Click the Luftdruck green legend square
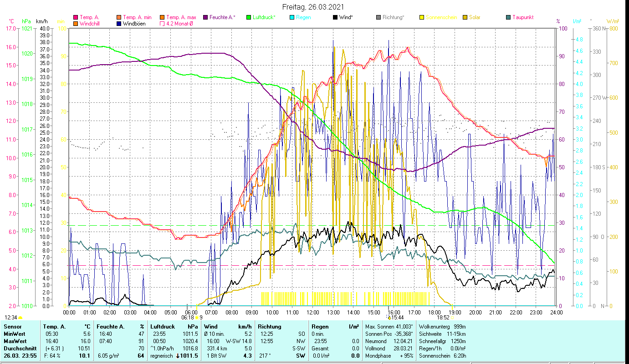This screenshot has width=629, height=364. click(249, 17)
